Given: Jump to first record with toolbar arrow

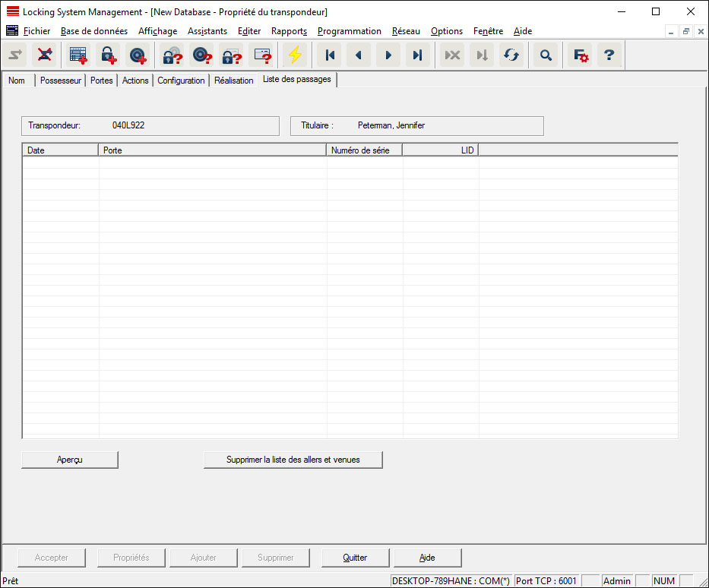Looking at the screenshot, I should (x=330, y=55).
